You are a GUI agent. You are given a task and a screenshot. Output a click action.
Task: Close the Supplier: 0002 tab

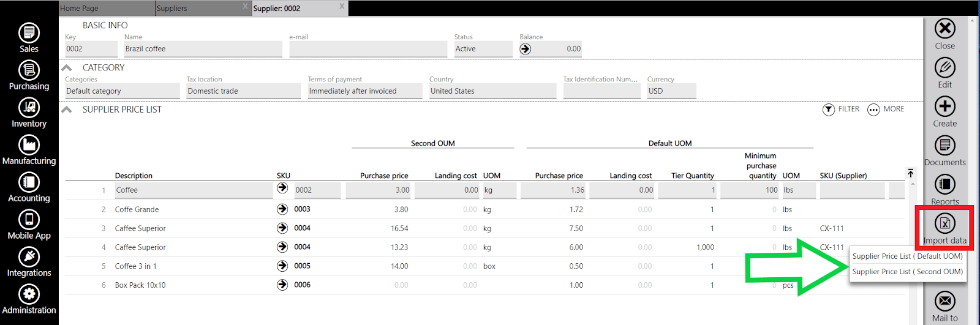click(x=342, y=6)
